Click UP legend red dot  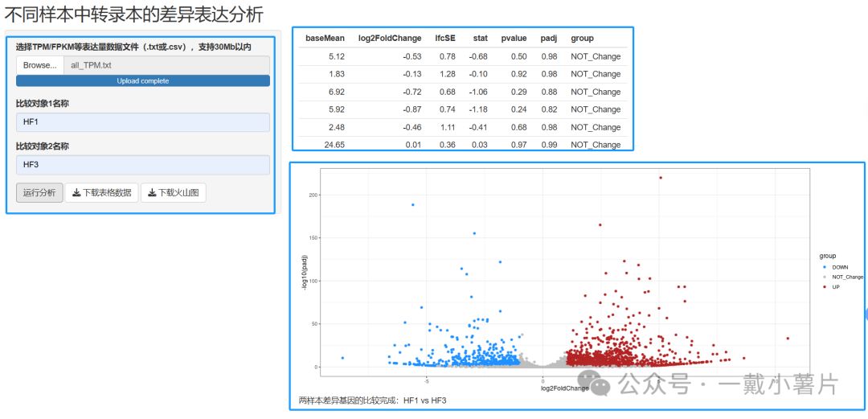pyautogui.click(x=825, y=286)
